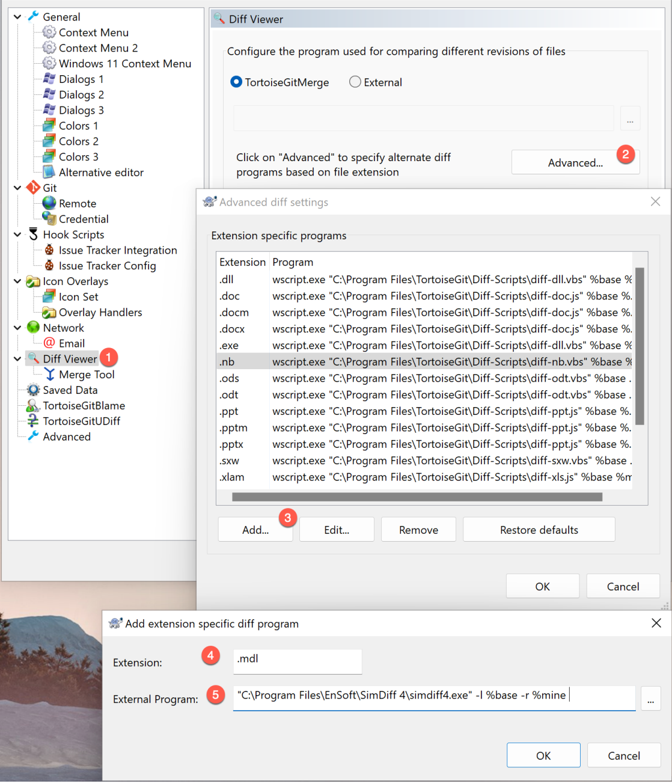Click the Edit... button
Viewport: 672px width, 784px height.
pyautogui.click(x=337, y=530)
